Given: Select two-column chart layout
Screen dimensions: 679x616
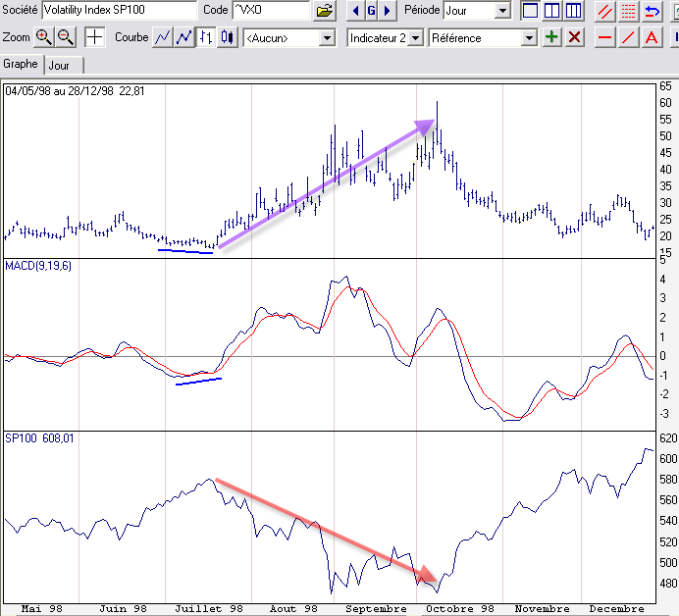Looking at the screenshot, I should [551, 10].
